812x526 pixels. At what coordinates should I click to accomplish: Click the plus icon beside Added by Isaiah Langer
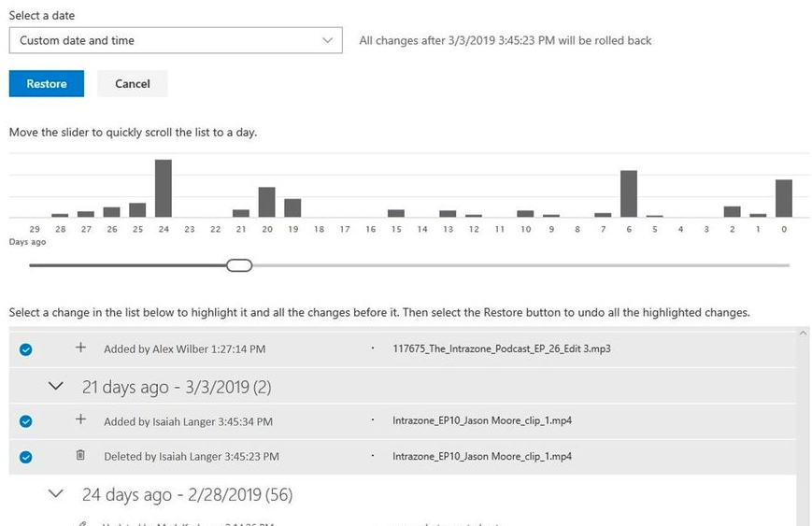point(80,420)
